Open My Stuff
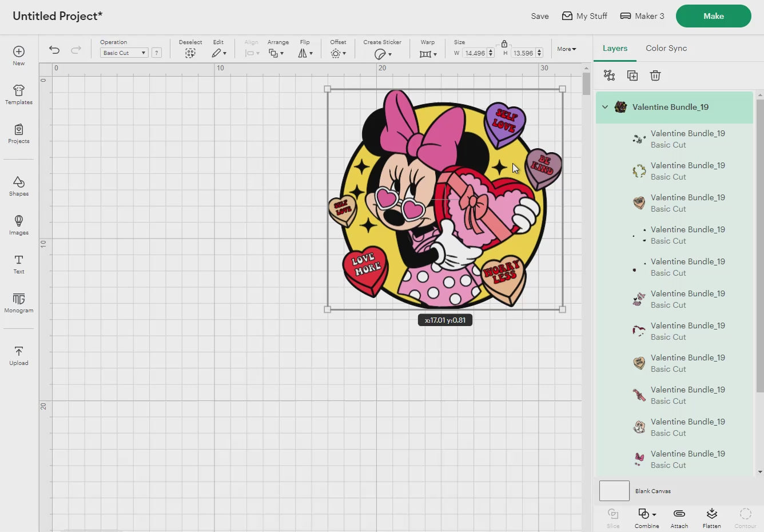The height and width of the screenshot is (532, 764). pyautogui.click(x=584, y=16)
